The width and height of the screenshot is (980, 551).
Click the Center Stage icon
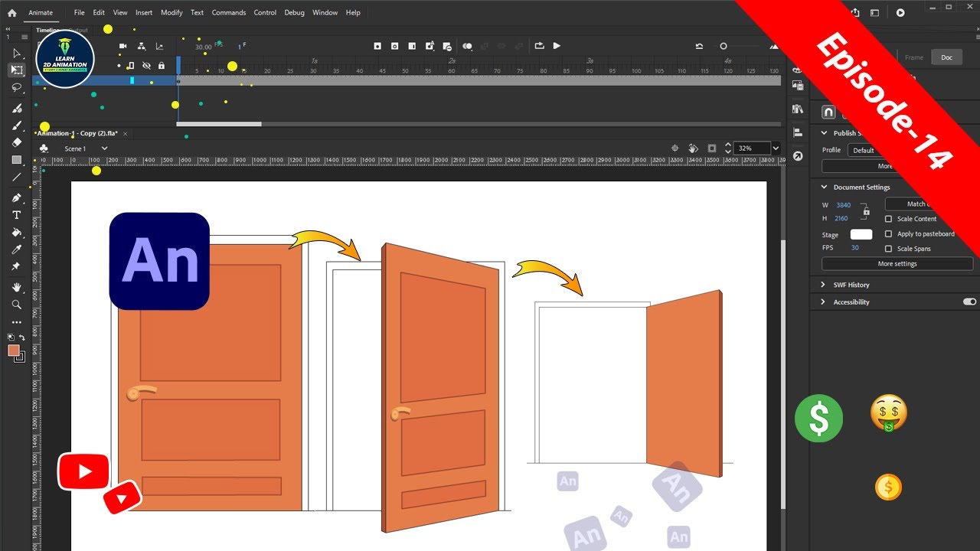pyautogui.click(x=675, y=148)
